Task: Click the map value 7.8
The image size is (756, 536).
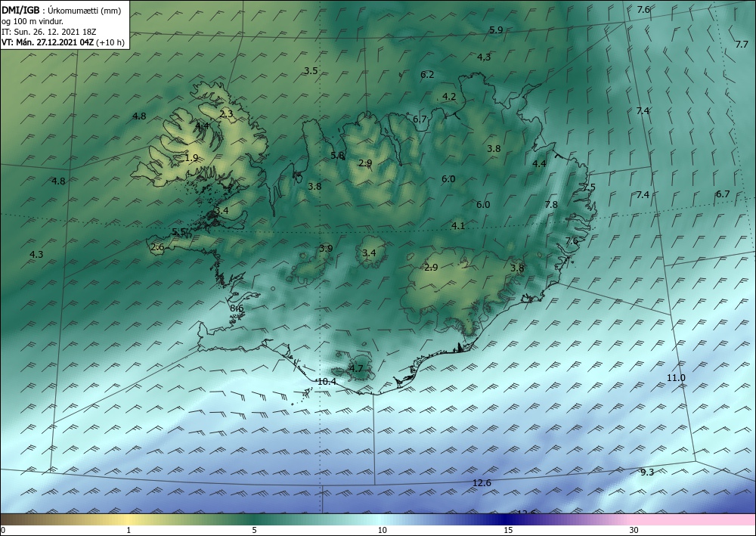Action: tap(551, 205)
